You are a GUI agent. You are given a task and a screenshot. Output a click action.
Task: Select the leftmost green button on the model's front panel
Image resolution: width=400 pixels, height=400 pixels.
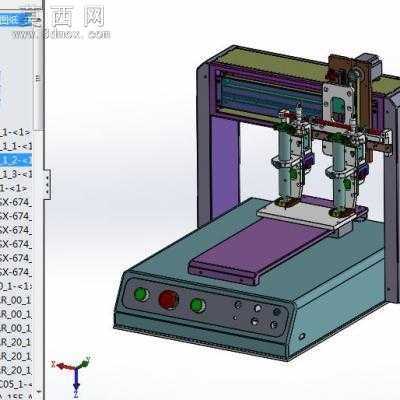[141, 295]
